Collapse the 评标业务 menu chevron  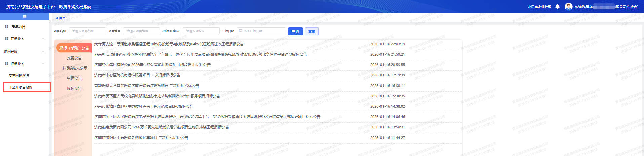pyautogui.click(x=43, y=64)
